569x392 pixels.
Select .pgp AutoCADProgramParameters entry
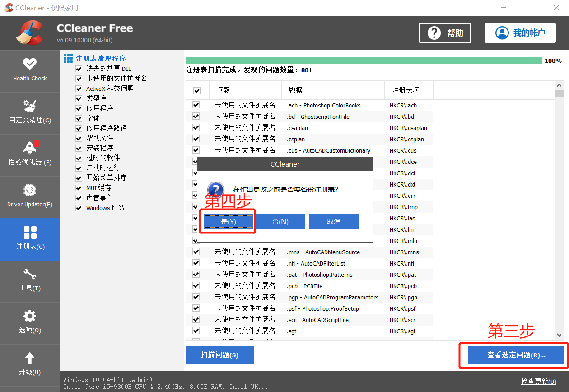click(333, 297)
